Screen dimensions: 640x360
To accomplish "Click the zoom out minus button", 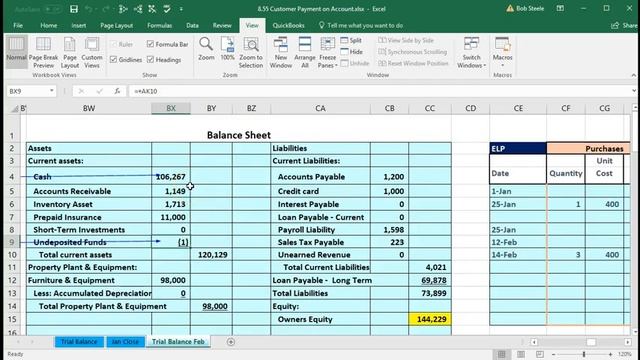I will point(553,354).
